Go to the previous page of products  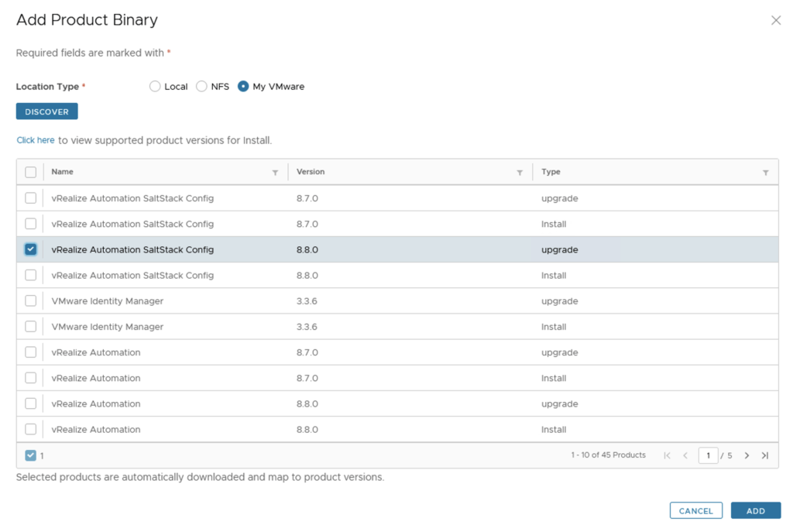click(685, 455)
